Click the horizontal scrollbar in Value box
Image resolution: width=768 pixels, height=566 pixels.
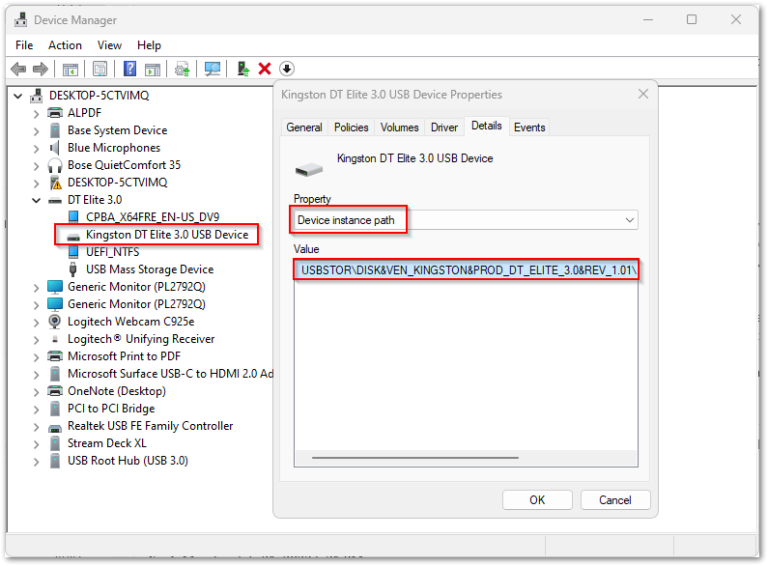415,458
